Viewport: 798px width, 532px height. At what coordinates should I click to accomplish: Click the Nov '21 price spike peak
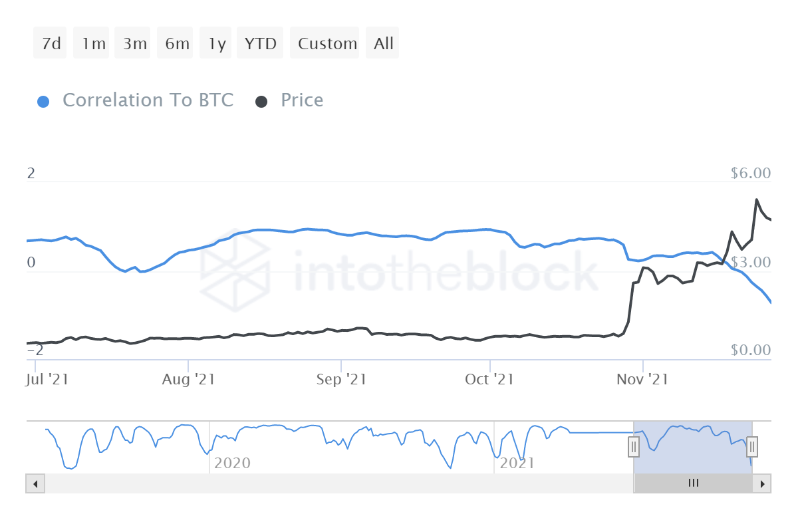(x=757, y=199)
